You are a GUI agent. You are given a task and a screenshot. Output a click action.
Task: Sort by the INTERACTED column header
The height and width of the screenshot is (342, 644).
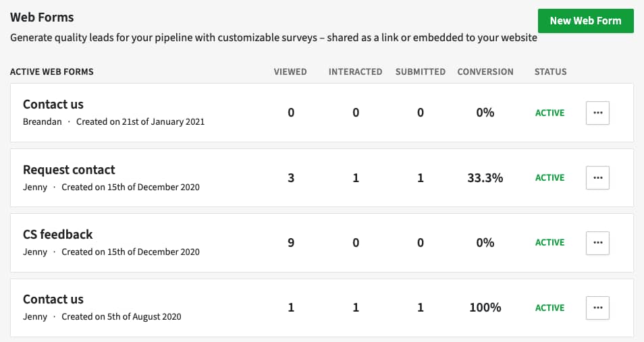[355, 72]
